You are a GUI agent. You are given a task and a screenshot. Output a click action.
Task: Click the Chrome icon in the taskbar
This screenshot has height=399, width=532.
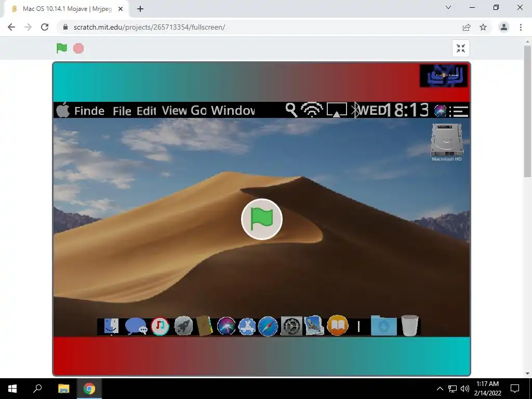[89, 389]
